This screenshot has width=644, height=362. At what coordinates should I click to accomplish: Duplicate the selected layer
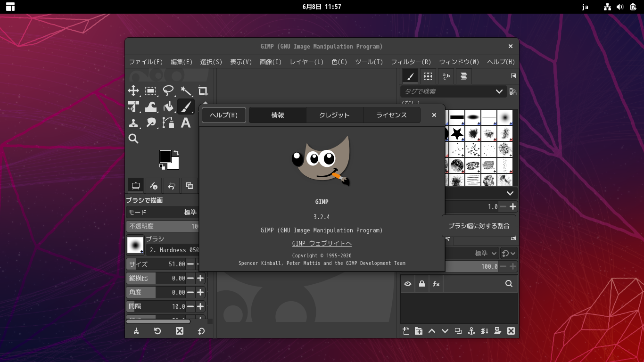click(x=458, y=331)
